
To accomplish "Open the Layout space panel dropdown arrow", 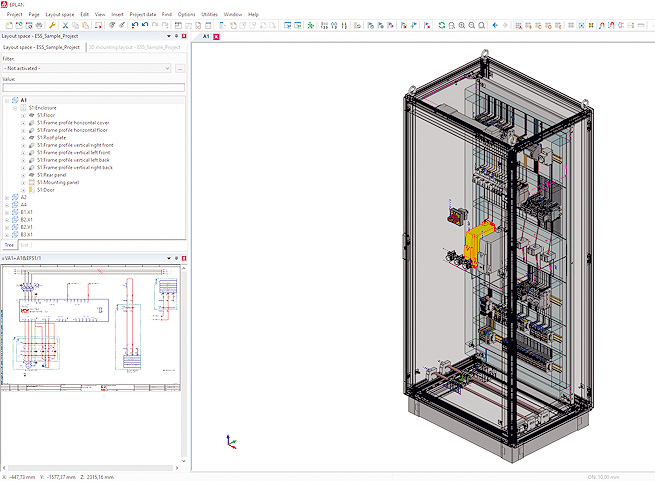I will click(169, 36).
